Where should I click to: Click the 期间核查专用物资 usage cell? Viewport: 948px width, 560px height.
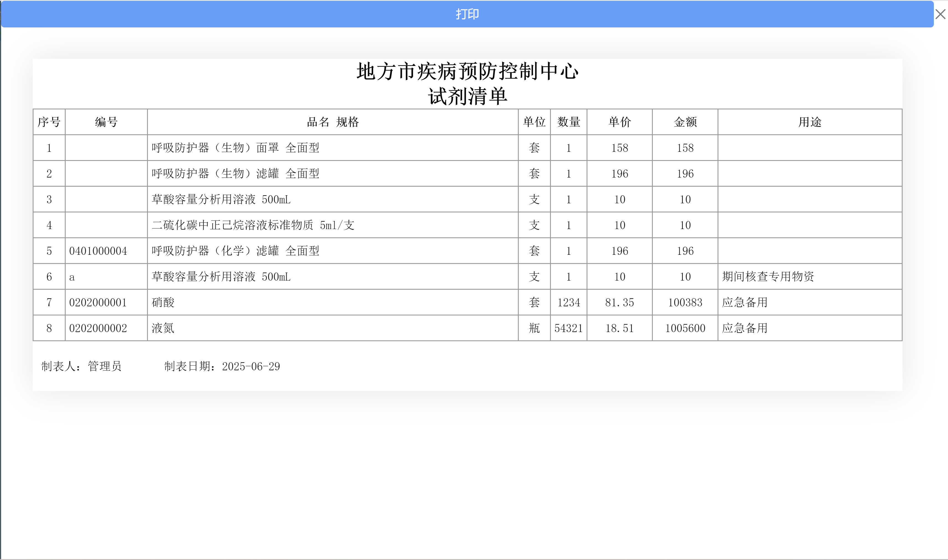[x=810, y=277]
